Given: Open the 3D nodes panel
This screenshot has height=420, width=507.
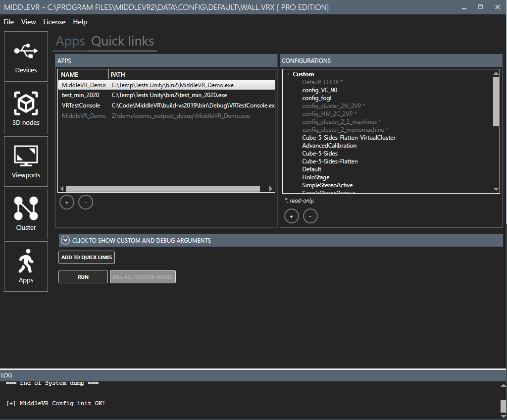Looking at the screenshot, I should (x=26, y=109).
